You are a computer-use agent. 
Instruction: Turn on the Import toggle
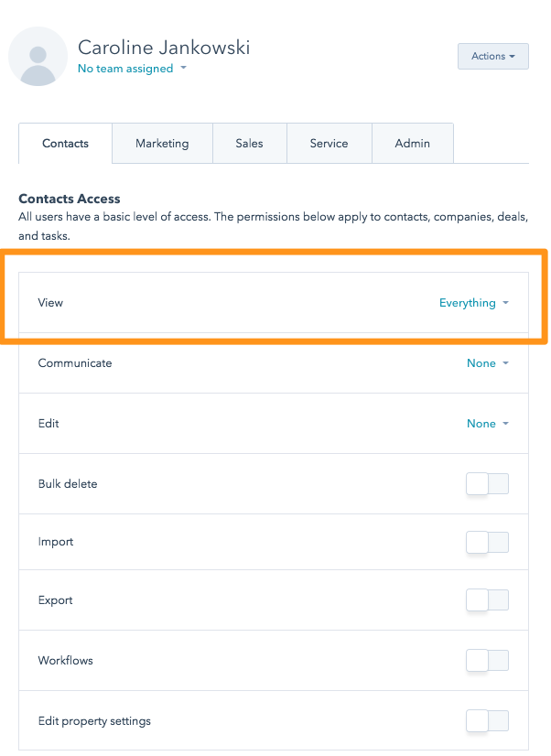(487, 543)
